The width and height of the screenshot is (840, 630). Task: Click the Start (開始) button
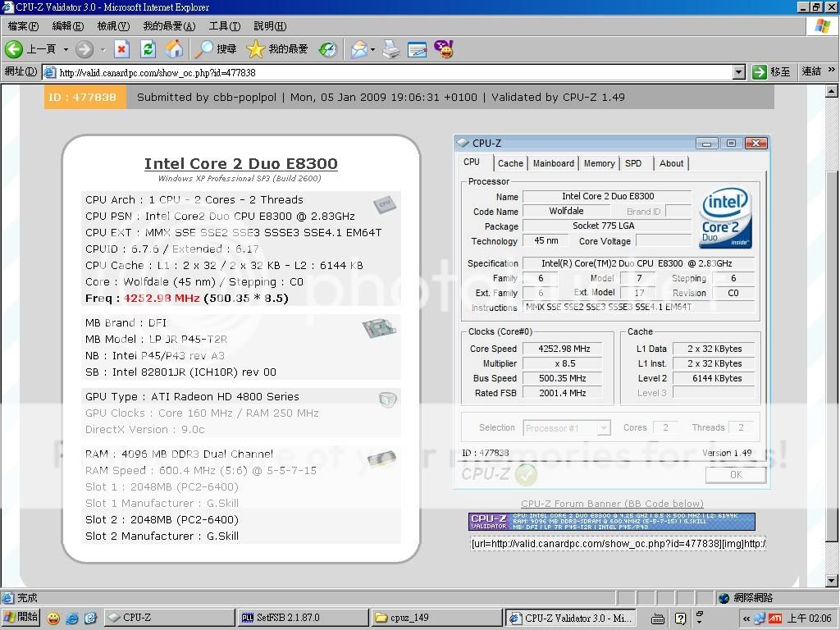tap(21, 618)
